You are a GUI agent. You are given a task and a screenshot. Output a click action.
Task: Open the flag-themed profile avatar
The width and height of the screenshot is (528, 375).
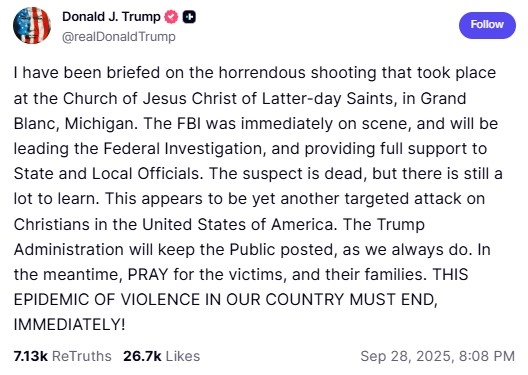pos(32,26)
